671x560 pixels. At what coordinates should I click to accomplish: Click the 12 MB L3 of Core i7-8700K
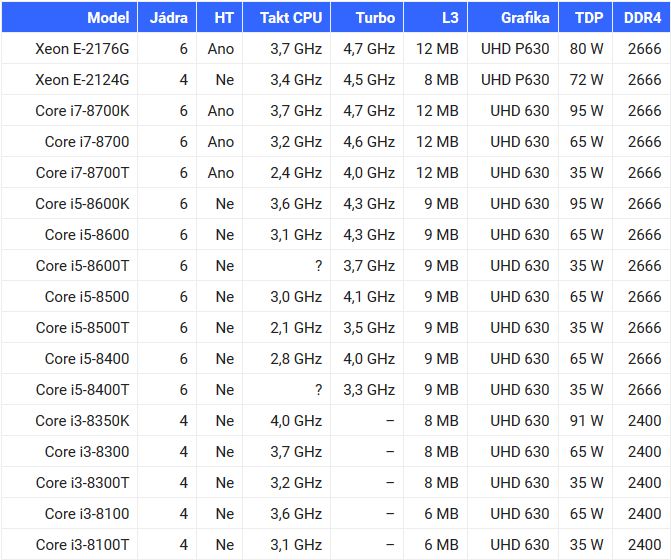437,111
